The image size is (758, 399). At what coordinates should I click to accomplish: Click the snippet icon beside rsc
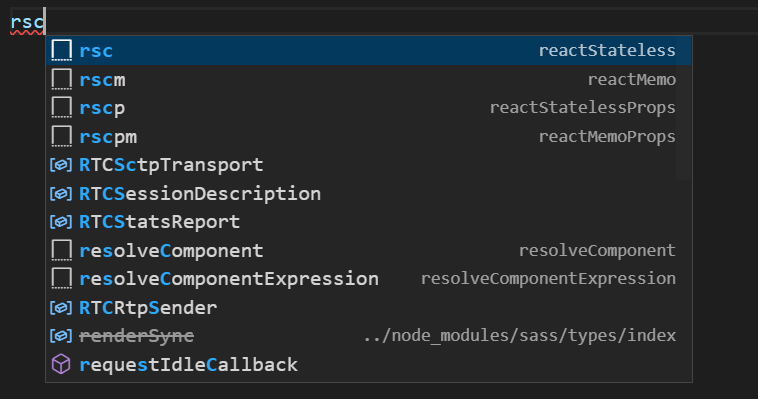click(x=61, y=50)
